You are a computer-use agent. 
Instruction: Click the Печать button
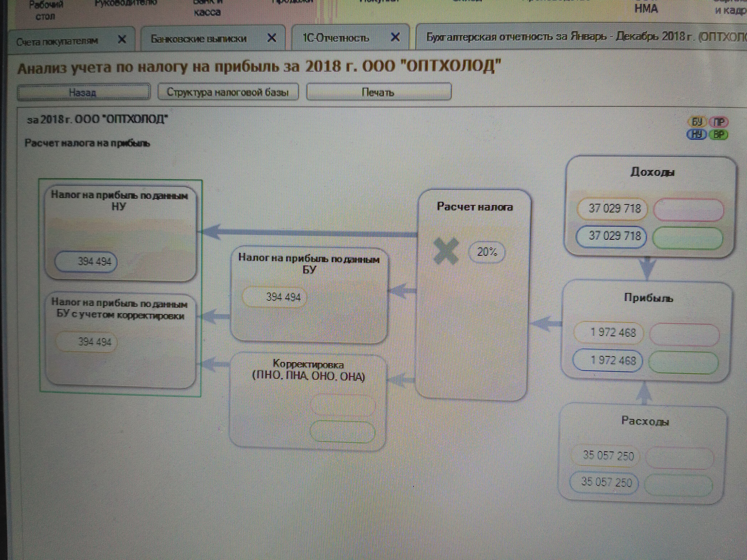coord(378,92)
